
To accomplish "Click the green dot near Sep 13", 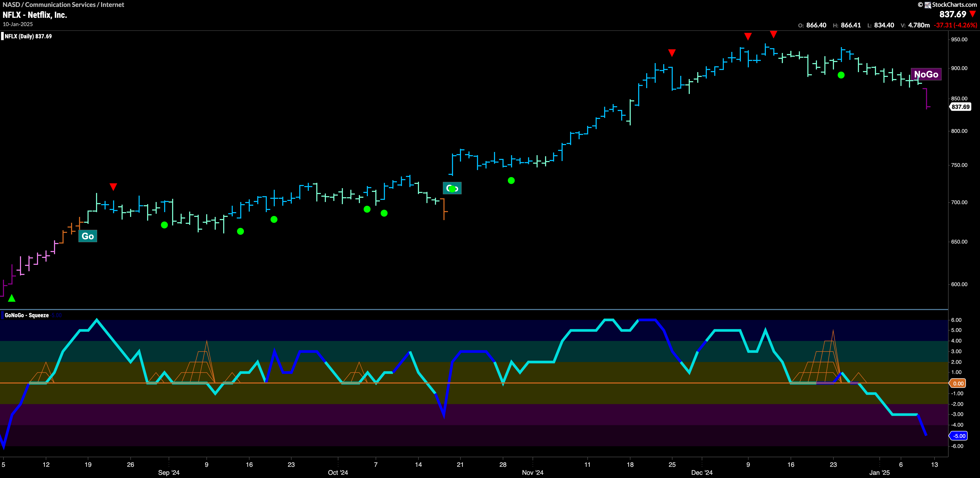I will [240, 231].
